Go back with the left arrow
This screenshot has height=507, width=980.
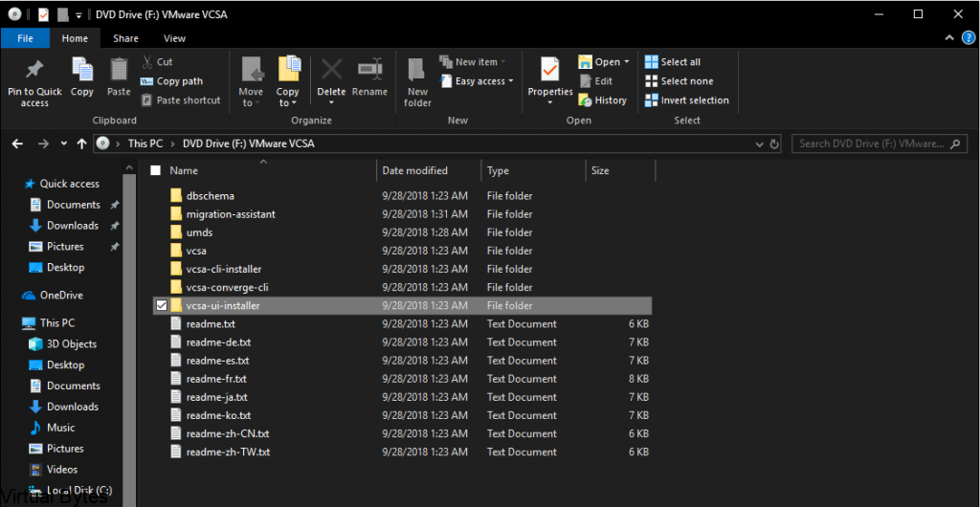tap(17, 143)
